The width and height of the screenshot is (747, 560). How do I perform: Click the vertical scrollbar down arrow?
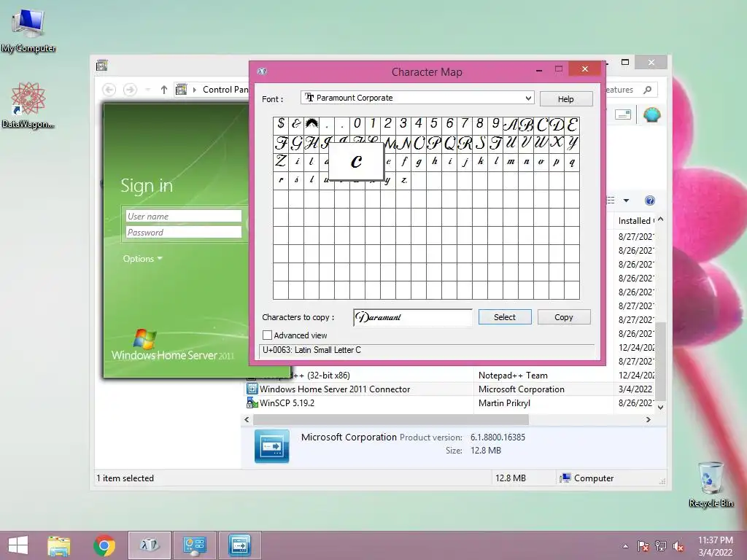pyautogui.click(x=660, y=407)
